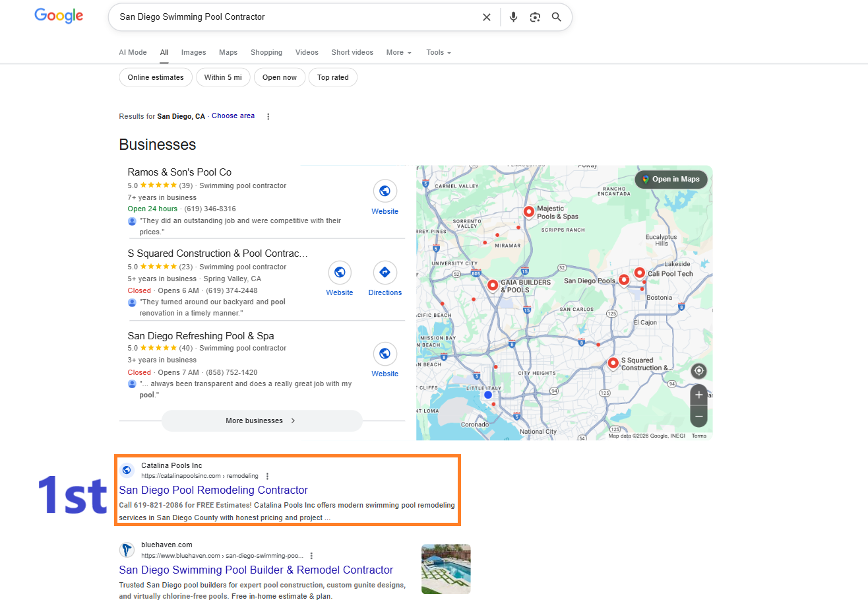Select San Diego Pools map pin
Image resolution: width=868 pixels, height=602 pixels.
pos(624,280)
